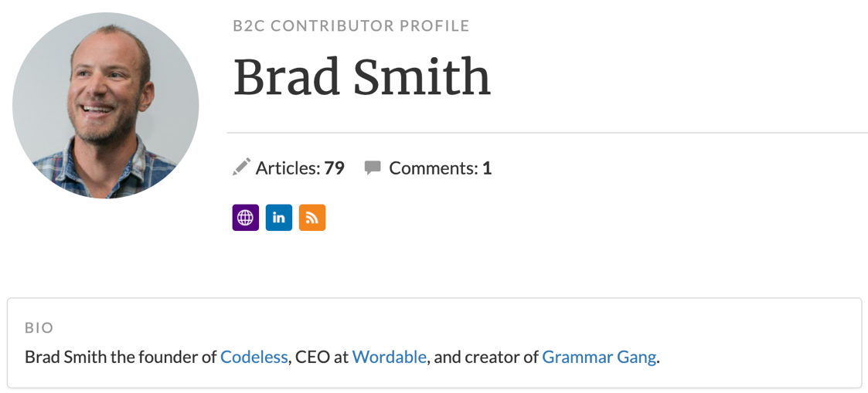Click the comment count number 1
868x393 pixels.
tap(487, 168)
